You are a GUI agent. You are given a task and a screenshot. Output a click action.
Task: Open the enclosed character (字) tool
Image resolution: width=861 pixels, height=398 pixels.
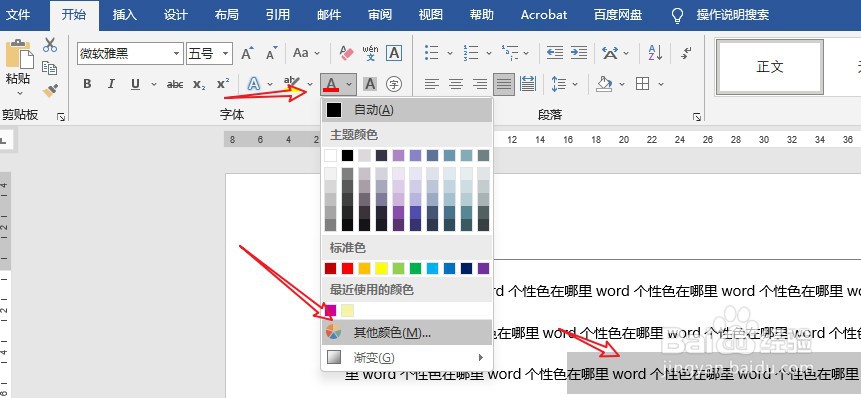pos(394,84)
